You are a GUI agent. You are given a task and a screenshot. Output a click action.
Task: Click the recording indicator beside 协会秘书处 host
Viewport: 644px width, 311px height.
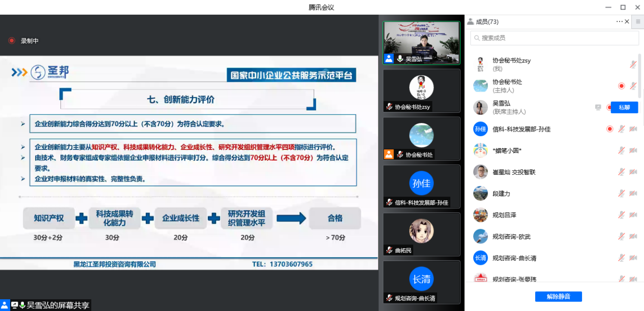[621, 86]
